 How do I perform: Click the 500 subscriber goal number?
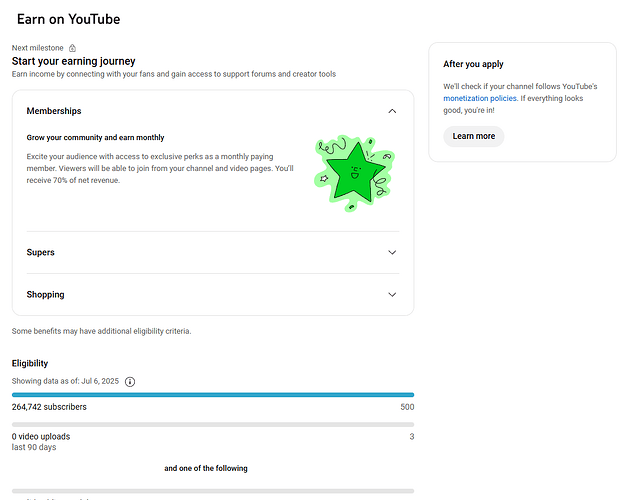point(407,407)
